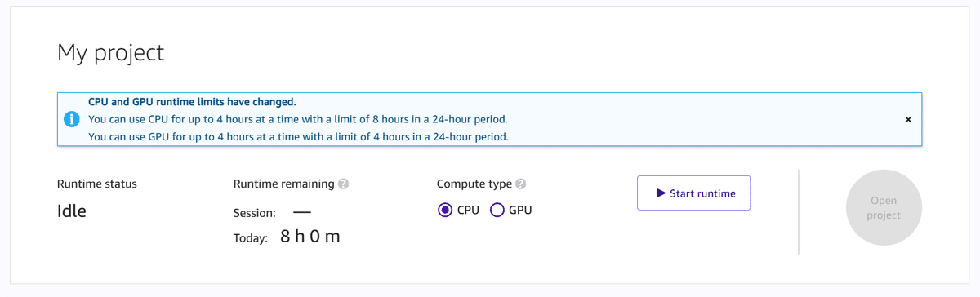Click the Runtime status label
The width and height of the screenshot is (980, 297).
[97, 184]
